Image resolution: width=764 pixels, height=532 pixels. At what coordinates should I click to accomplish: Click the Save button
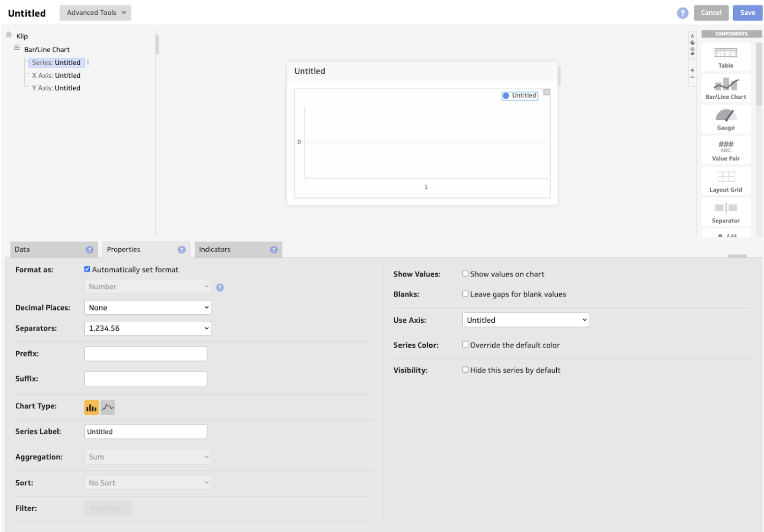pyautogui.click(x=747, y=13)
